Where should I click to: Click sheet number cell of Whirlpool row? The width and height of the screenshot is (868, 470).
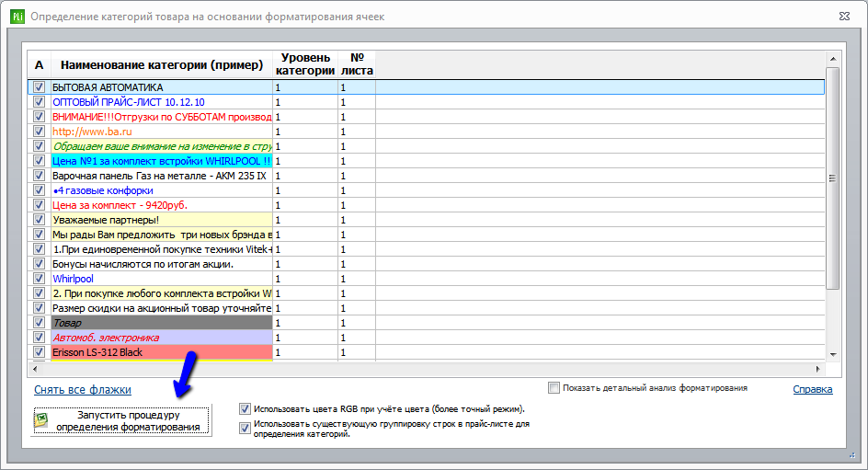(x=357, y=279)
